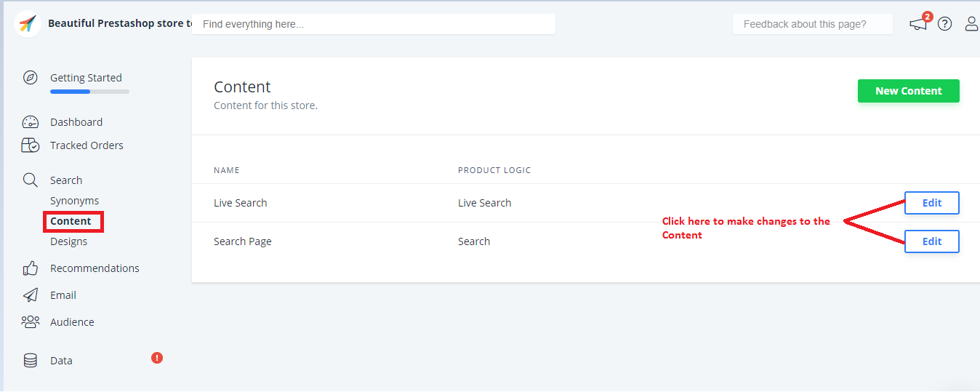The image size is (980, 392).
Task: Click the red alert badge beside Data
Action: [157, 358]
